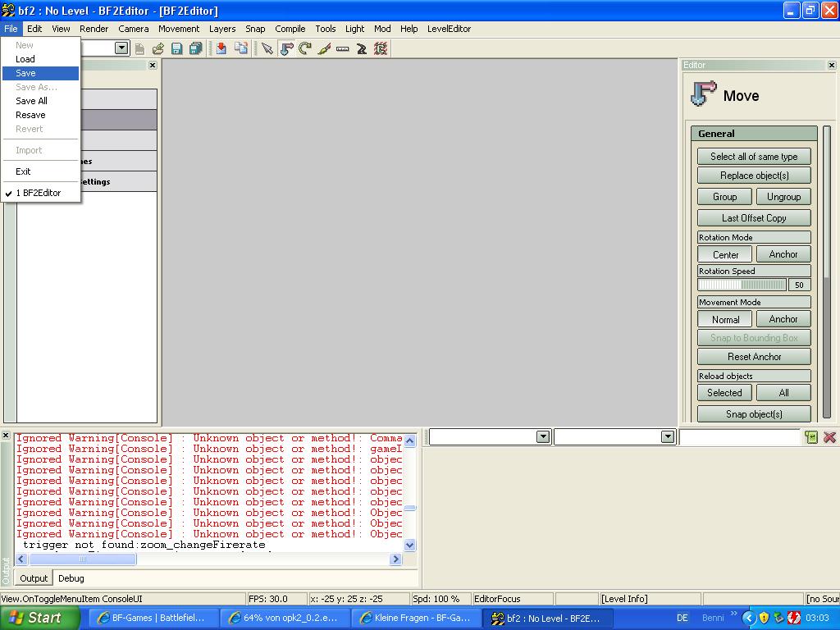Click the red X clear console icon
The height and width of the screenshot is (630, 840).
coord(830,437)
